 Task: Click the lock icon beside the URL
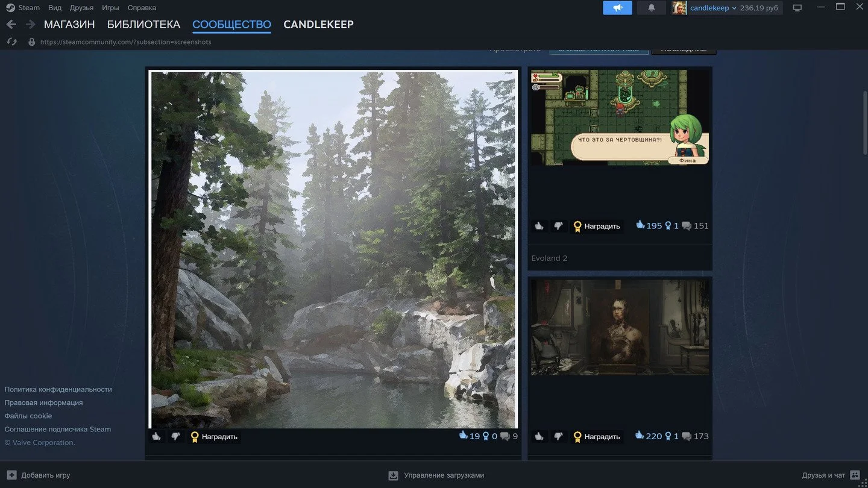coord(32,42)
